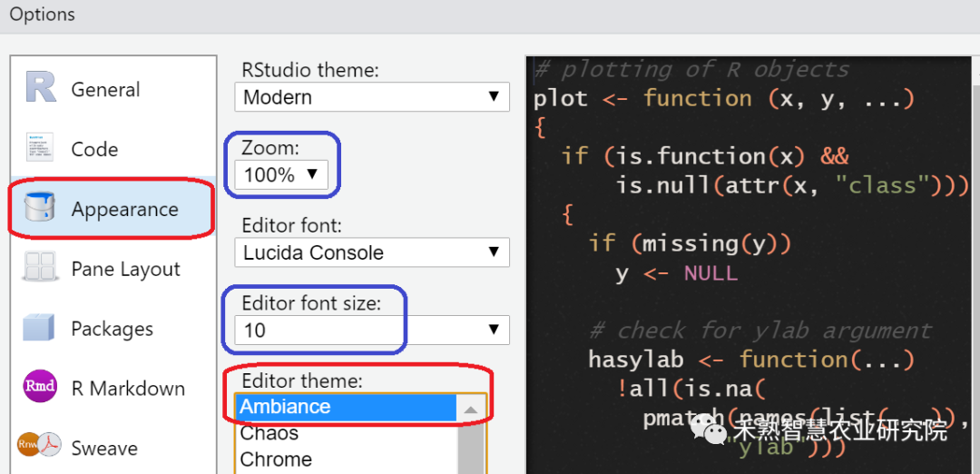Open the Pane Layout options tab
The image size is (980, 474).
(125, 270)
